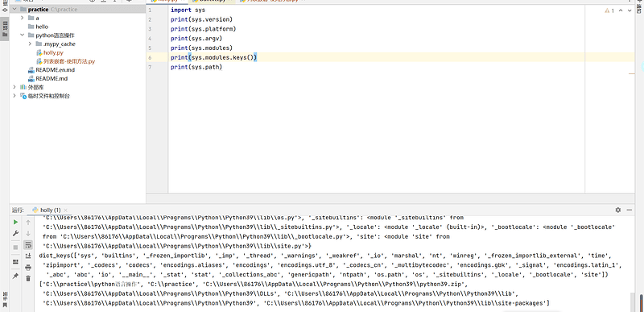Open bookmarks side tab at bottom left
644x312 pixels.
tap(5, 301)
